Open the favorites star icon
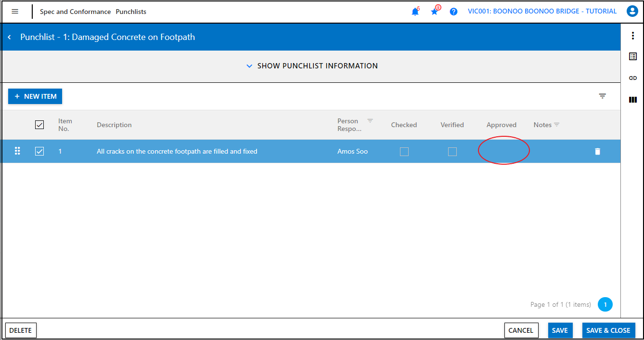644x340 pixels. point(435,11)
